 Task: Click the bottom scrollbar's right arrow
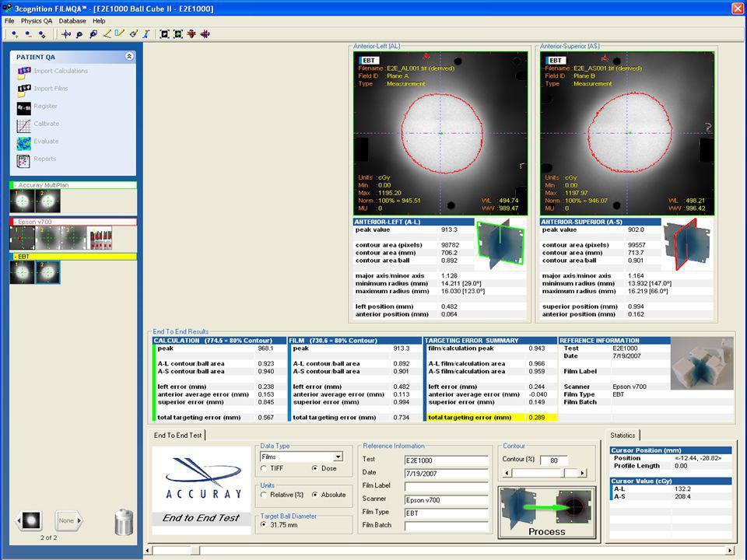tap(730, 551)
